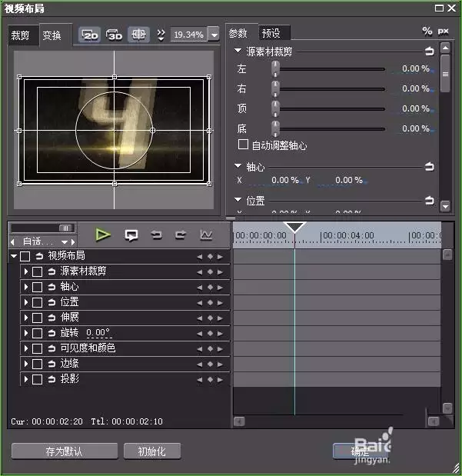The height and width of the screenshot is (476, 462).
Task: Click the undo arrow in timeline toolbar
Action: coord(156,235)
